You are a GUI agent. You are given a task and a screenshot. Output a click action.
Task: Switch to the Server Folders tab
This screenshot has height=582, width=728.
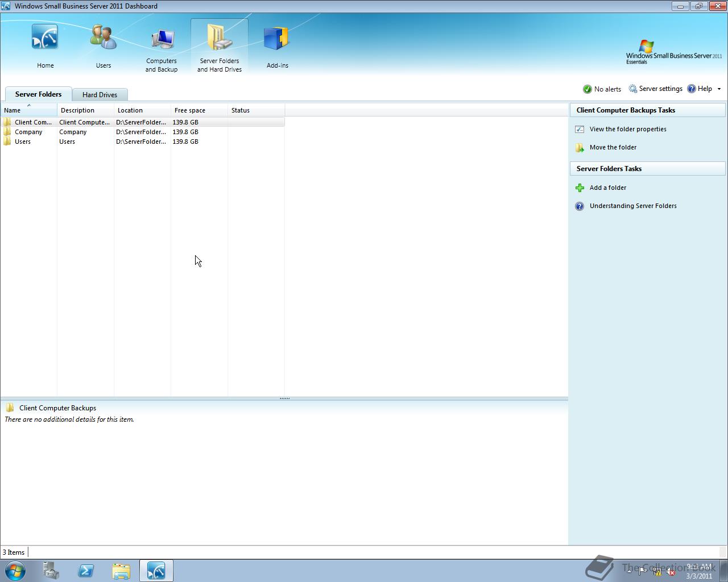coord(38,94)
